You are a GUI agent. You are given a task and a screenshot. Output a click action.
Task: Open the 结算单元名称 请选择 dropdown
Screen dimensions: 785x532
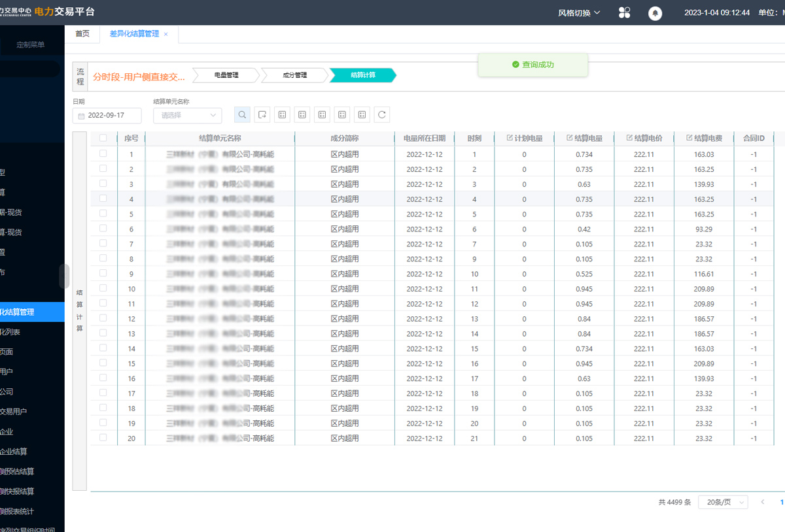[x=188, y=115]
